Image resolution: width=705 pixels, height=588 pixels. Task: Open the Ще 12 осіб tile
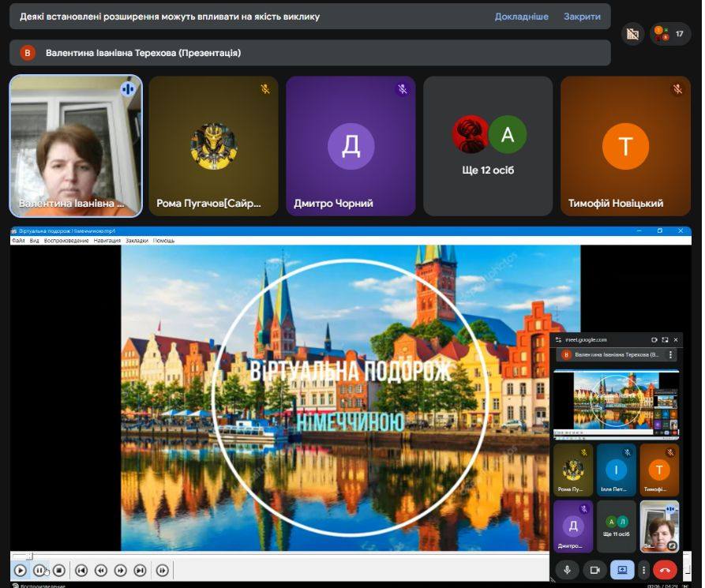pyautogui.click(x=488, y=146)
